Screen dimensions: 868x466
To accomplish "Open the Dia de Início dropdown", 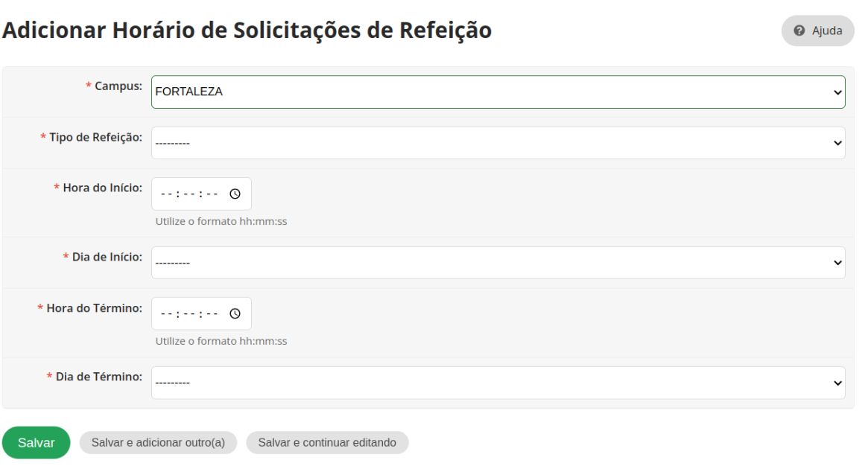I will pyautogui.click(x=498, y=263).
